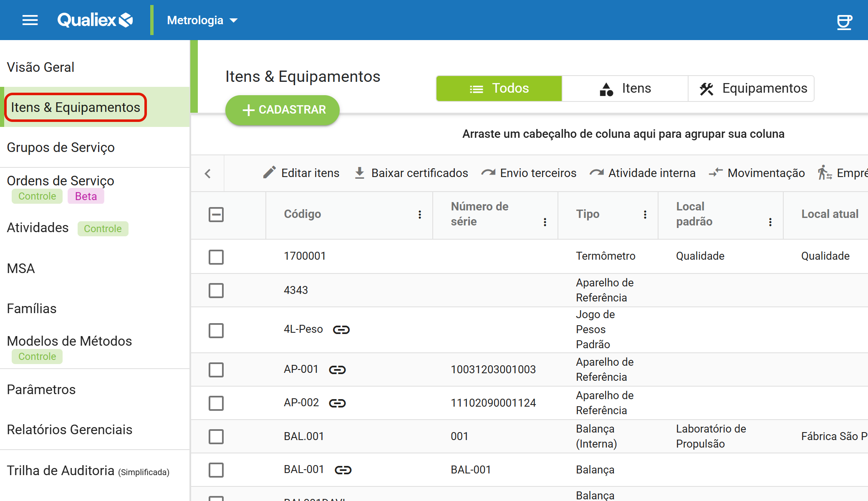Click the download icon for Baixar certificados
868x501 pixels.
pyautogui.click(x=359, y=173)
